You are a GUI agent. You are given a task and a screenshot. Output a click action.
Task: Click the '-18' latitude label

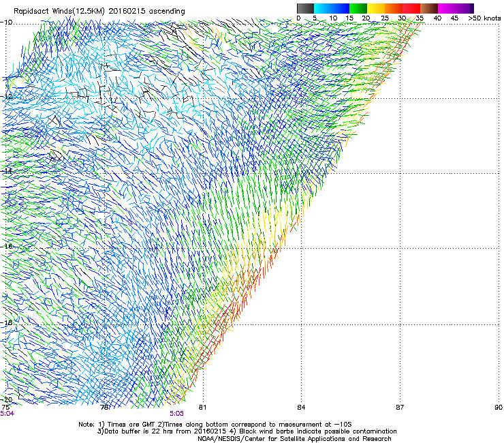6,322
